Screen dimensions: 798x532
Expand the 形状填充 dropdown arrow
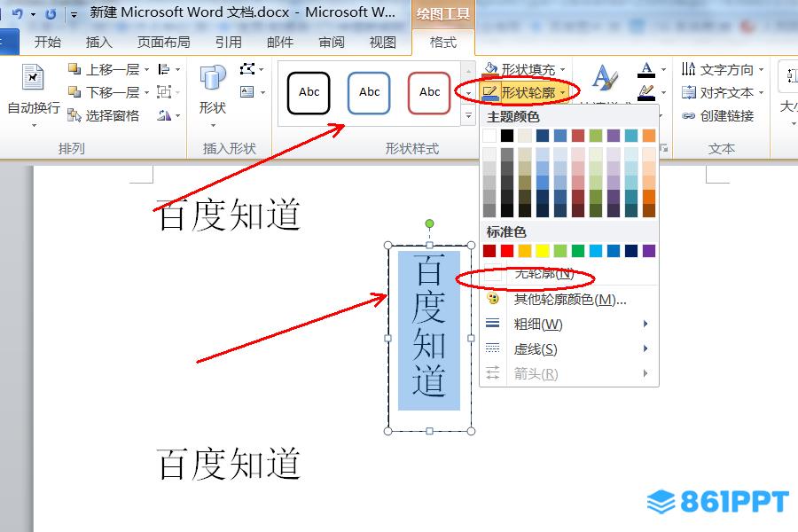pos(562,70)
